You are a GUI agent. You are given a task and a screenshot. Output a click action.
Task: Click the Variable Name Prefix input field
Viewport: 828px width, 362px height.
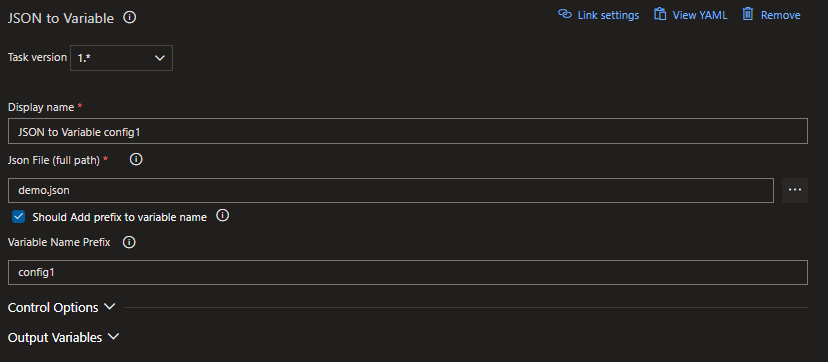pos(408,272)
